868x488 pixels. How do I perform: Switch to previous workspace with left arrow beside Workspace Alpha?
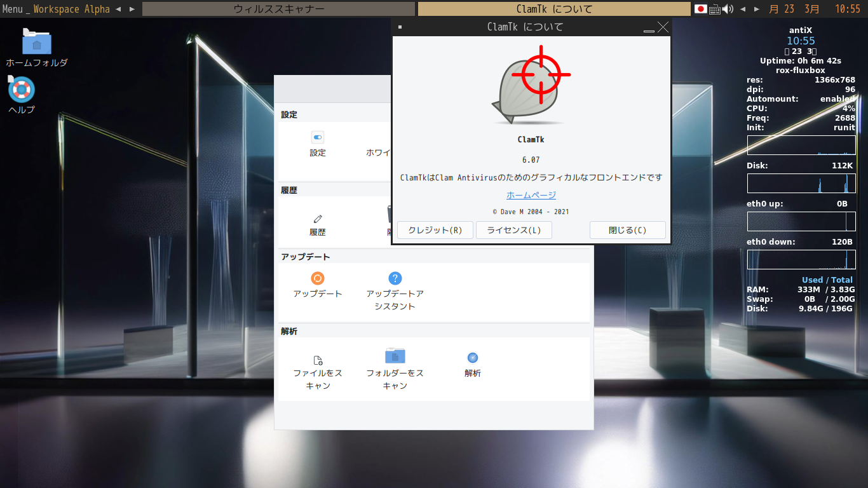click(118, 9)
